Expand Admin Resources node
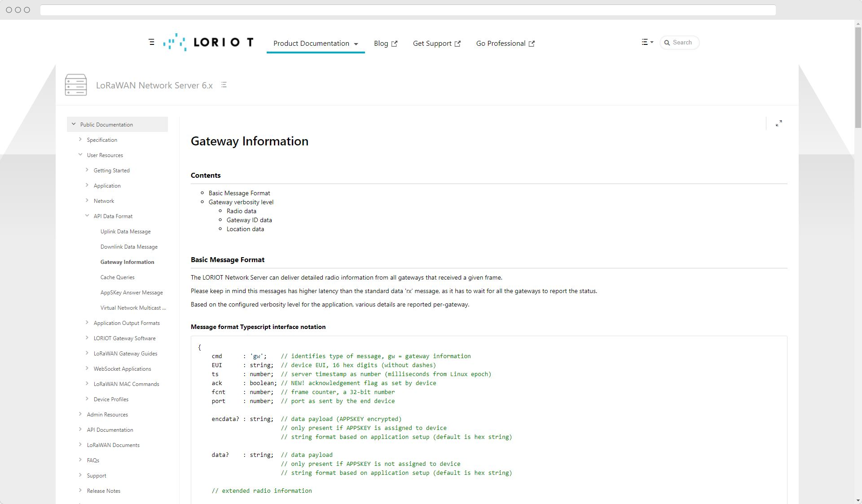862x504 pixels. pyautogui.click(x=80, y=414)
